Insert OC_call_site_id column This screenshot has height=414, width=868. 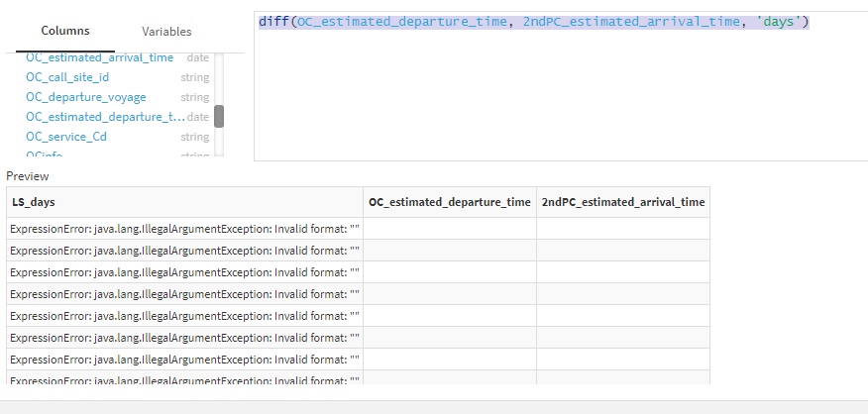point(67,77)
